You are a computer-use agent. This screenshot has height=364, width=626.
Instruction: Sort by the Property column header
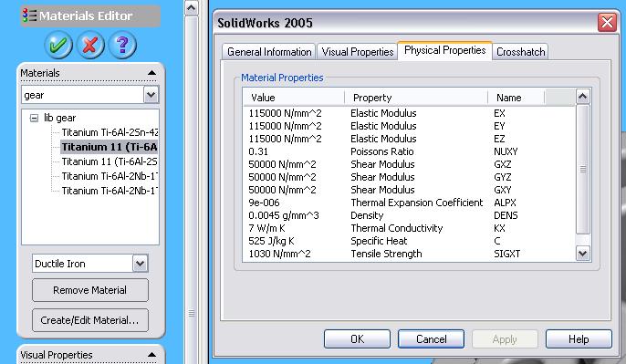[x=416, y=98]
